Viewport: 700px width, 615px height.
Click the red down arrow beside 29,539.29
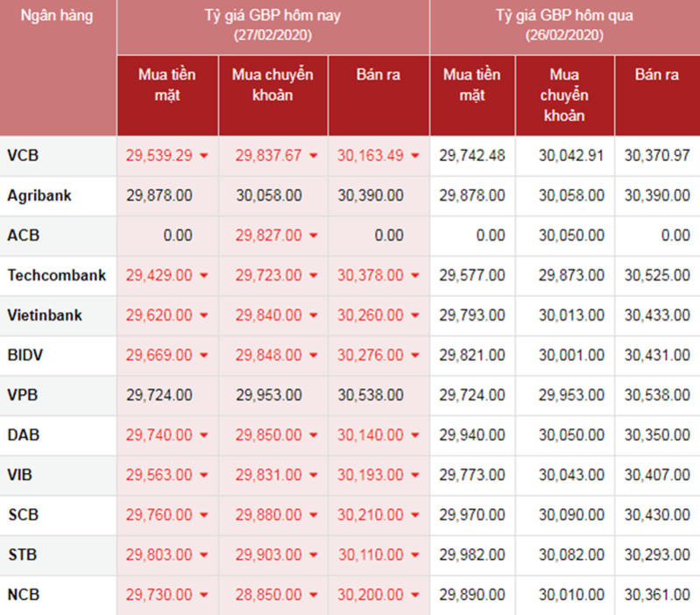click(204, 157)
